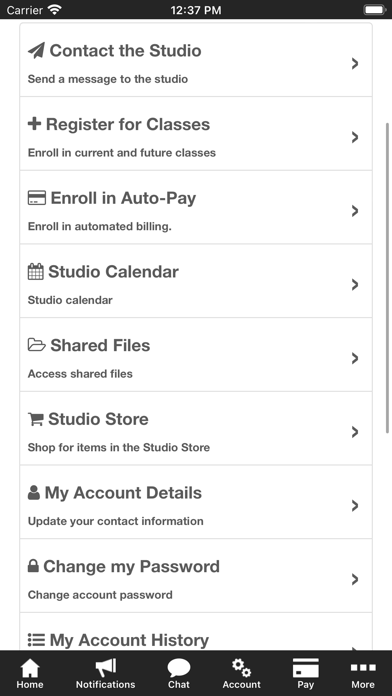Click the lowercase 'Studio calendar' description text
This screenshot has height=696, width=392.
(70, 300)
